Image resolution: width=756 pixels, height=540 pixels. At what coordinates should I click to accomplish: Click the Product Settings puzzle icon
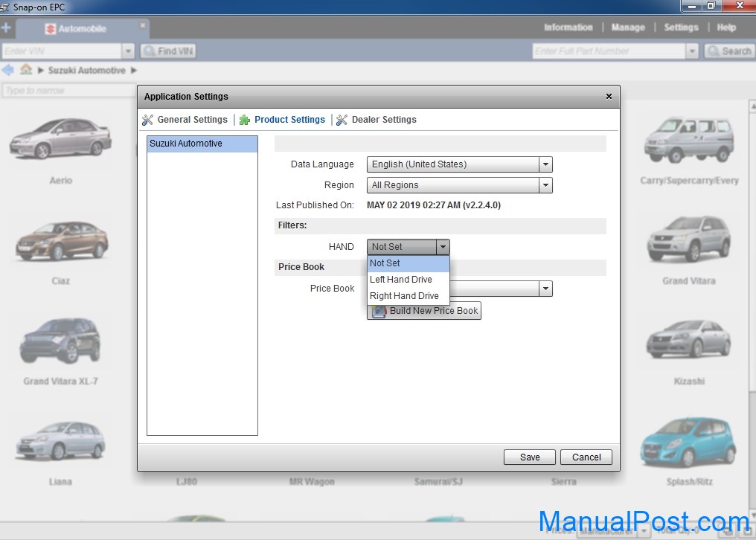pyautogui.click(x=245, y=120)
